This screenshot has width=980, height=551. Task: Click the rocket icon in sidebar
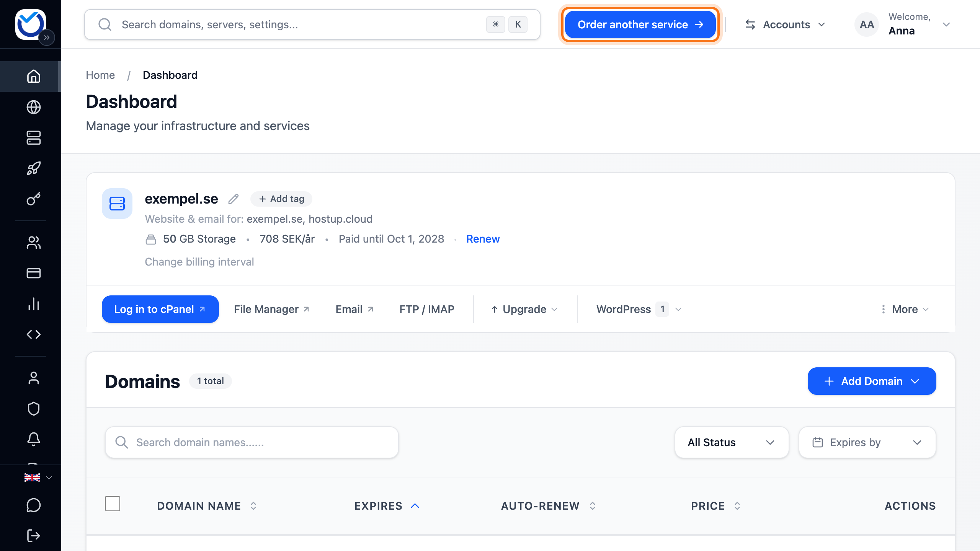pyautogui.click(x=34, y=168)
